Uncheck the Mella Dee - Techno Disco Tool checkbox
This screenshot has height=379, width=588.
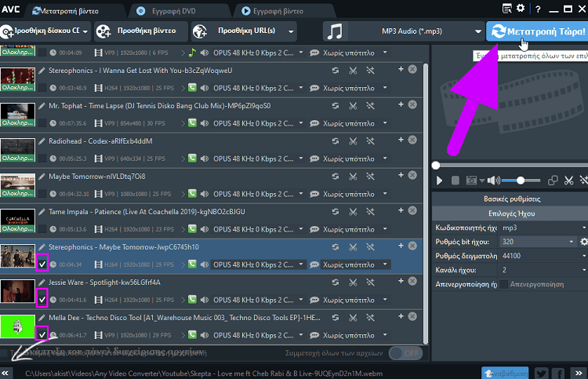click(42, 335)
